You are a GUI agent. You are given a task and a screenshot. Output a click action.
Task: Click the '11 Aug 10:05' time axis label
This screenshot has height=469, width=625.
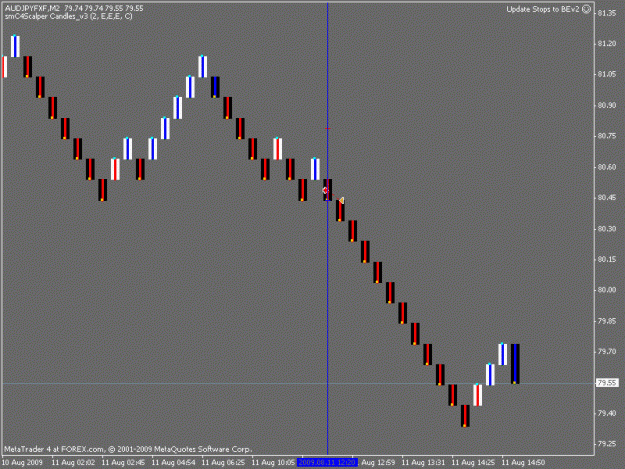pyautogui.click(x=273, y=463)
